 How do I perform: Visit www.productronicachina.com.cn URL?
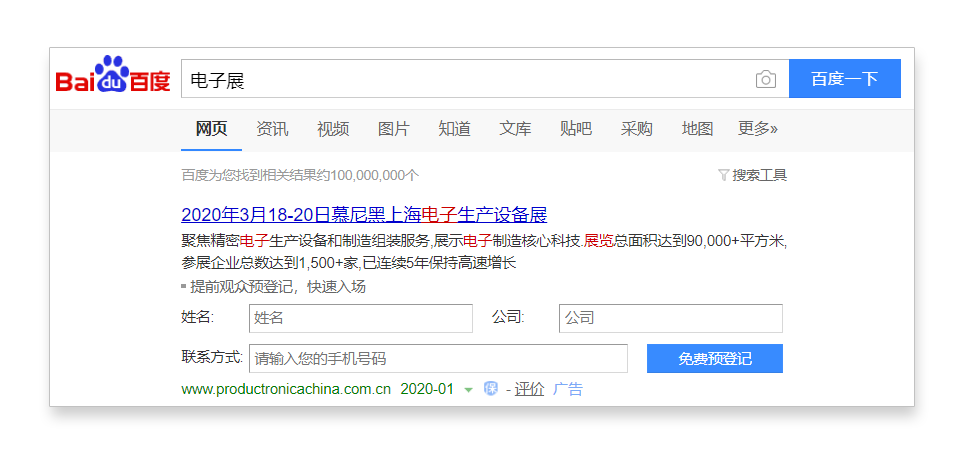click(x=286, y=389)
